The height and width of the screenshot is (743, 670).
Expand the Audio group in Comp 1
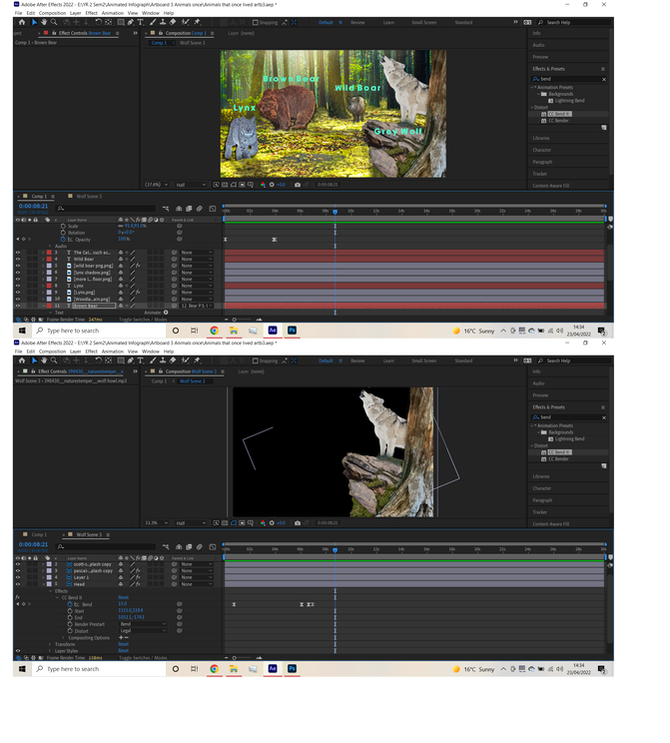(50, 246)
